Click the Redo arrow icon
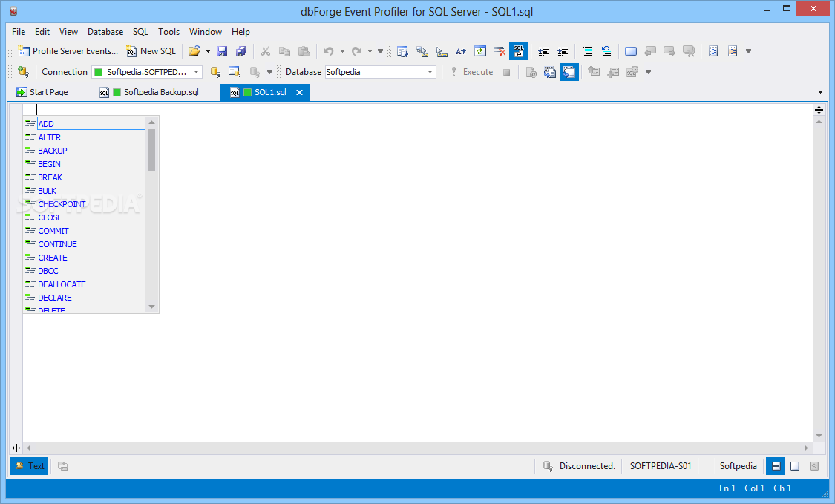 [x=356, y=51]
